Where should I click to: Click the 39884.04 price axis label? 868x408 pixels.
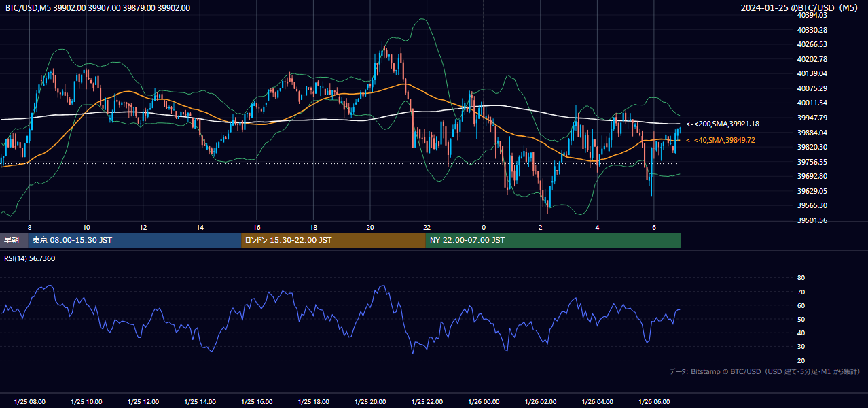pos(812,133)
